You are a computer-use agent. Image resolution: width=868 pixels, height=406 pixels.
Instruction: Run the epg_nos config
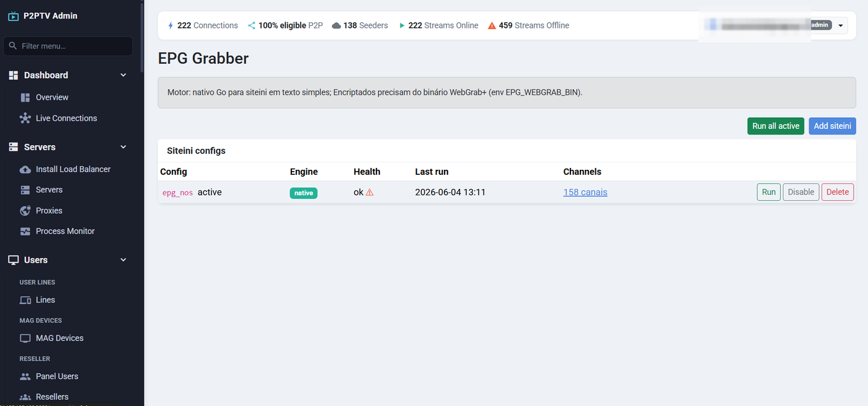[769, 192]
